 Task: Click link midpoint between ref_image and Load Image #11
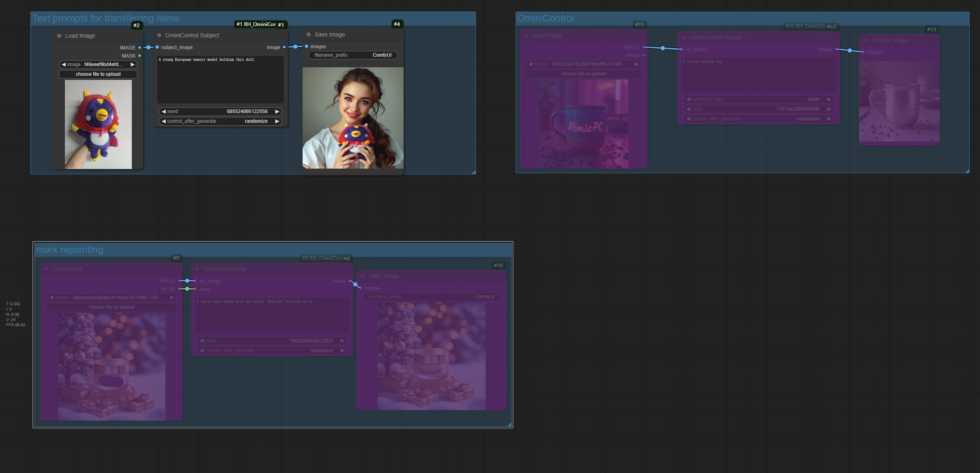[663, 48]
